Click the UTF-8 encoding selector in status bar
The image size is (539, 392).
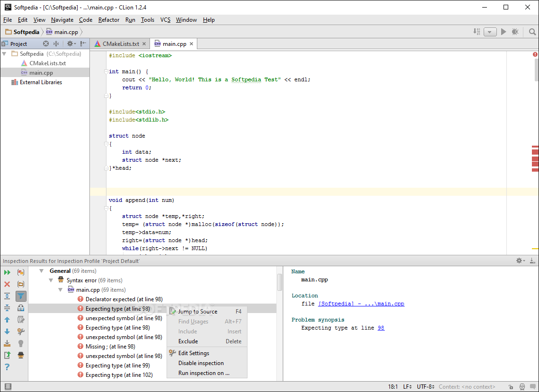[x=425, y=387]
